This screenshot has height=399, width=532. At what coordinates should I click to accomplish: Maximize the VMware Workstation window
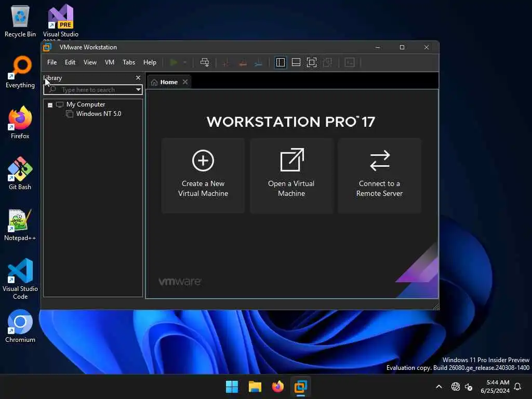tap(402, 47)
